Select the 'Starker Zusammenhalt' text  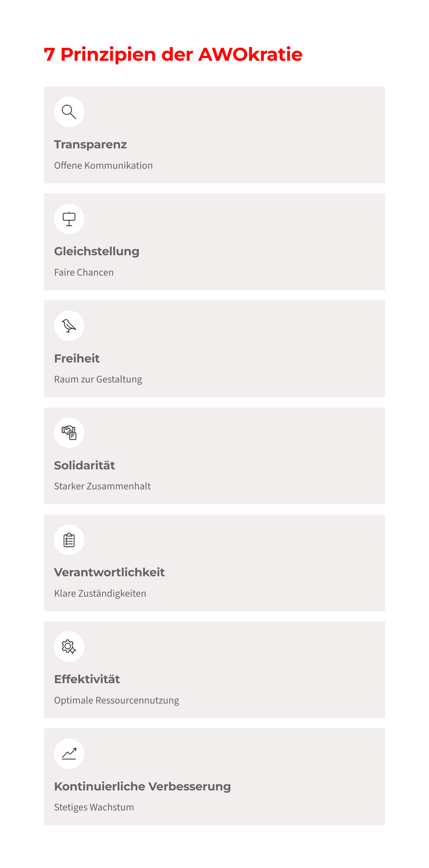pyautogui.click(x=102, y=486)
